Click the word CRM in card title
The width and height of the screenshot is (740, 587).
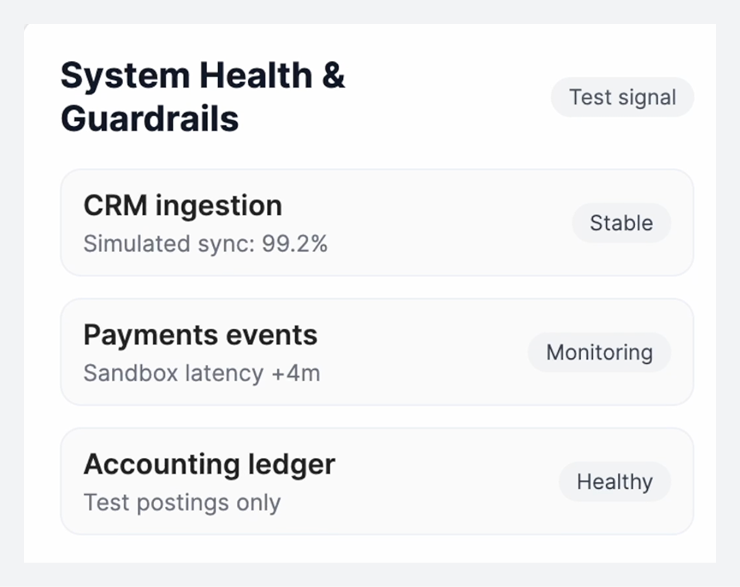(x=115, y=206)
